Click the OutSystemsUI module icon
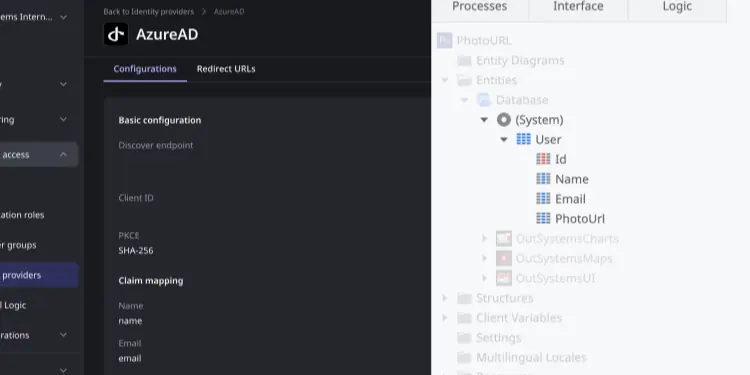 click(504, 278)
